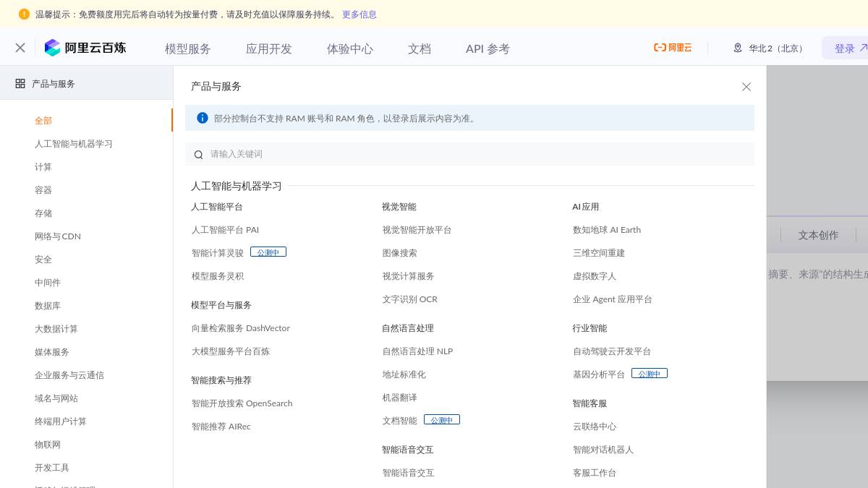Image resolution: width=868 pixels, height=488 pixels.
Task: Click the blue info icon in notice
Action: pos(203,118)
